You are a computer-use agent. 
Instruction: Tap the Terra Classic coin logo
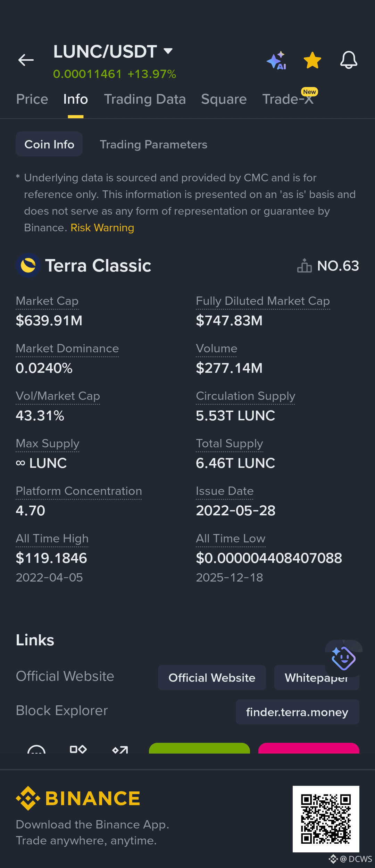click(x=28, y=265)
